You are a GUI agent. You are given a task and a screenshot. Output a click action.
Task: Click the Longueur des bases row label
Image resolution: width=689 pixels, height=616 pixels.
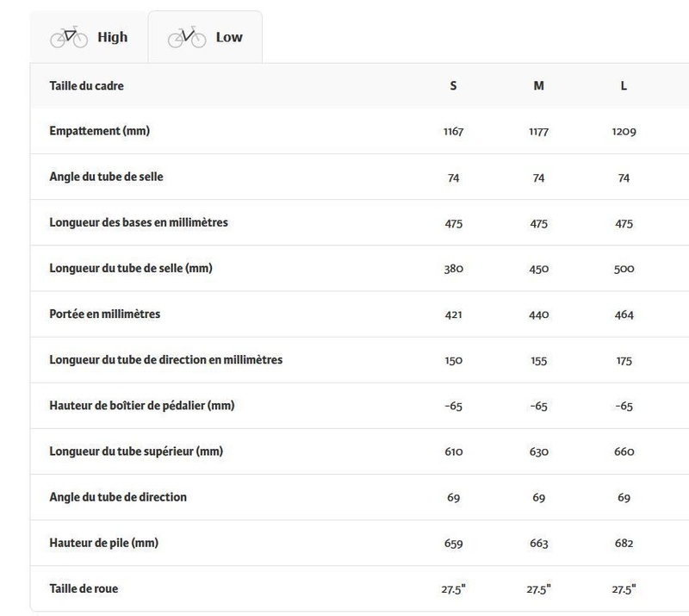point(138,222)
